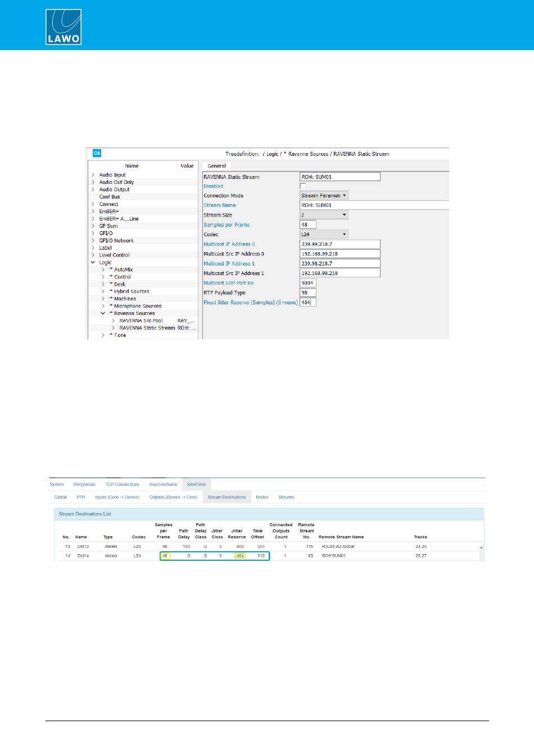This screenshot has width=534, height=756.
Task: Collapse the Logic tree node
Action: 93,263
